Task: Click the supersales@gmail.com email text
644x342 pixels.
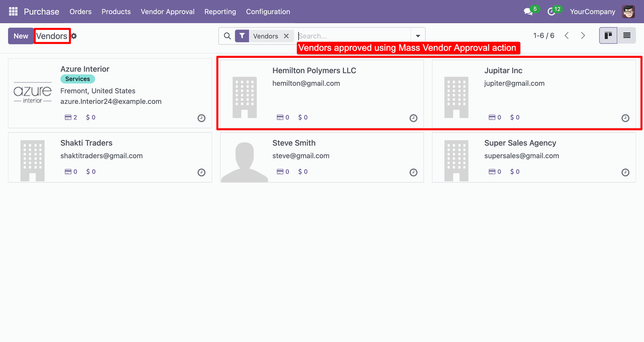Action: click(x=522, y=156)
